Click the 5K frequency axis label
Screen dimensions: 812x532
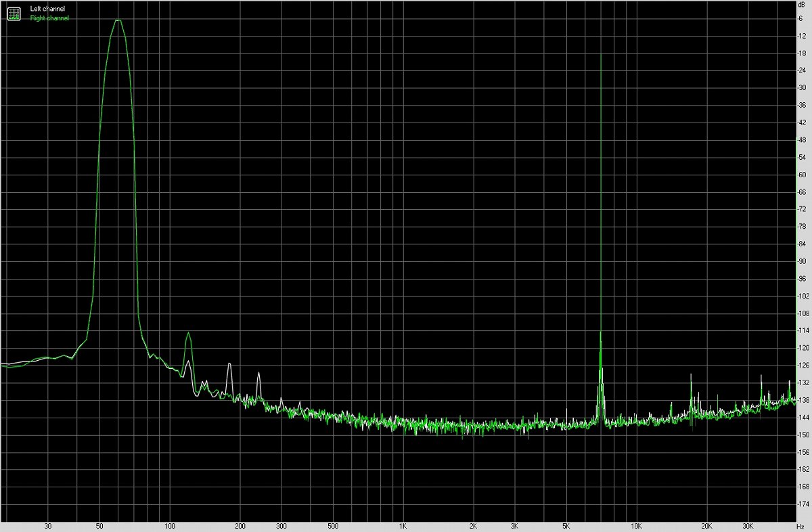tap(566, 525)
